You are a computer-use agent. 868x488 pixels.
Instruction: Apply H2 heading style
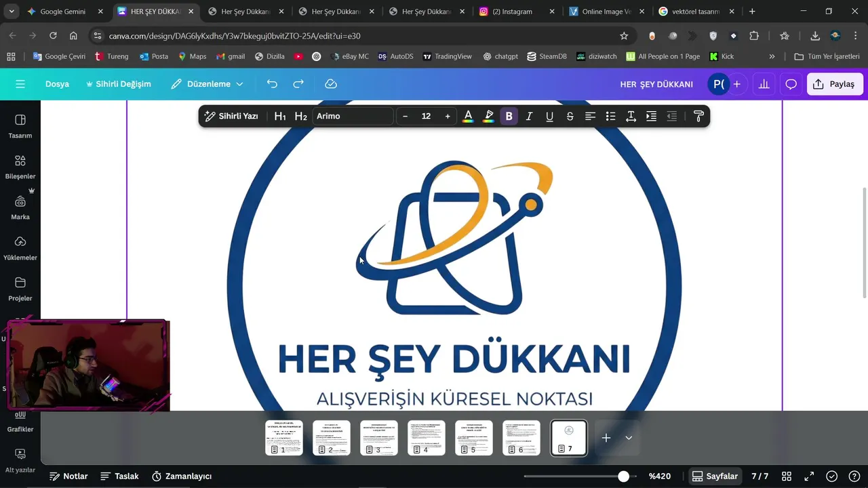click(x=301, y=116)
